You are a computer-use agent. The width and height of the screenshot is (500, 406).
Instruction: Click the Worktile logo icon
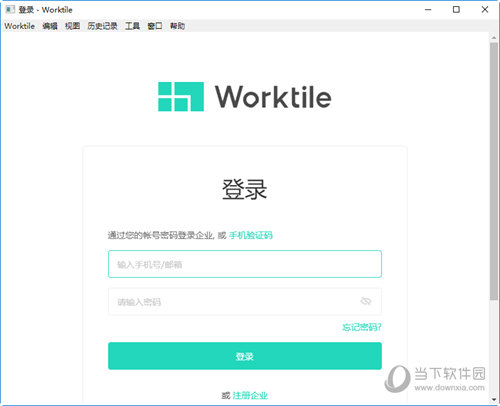(x=181, y=96)
